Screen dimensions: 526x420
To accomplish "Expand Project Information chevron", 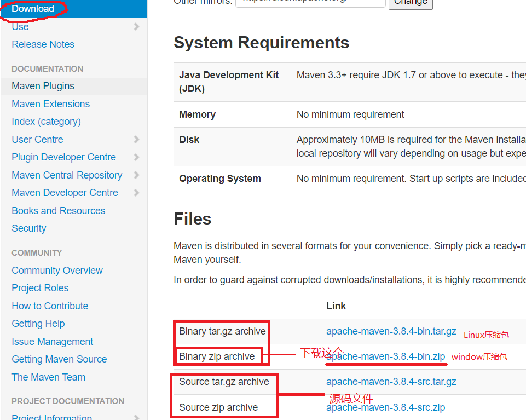I will click(136, 417).
